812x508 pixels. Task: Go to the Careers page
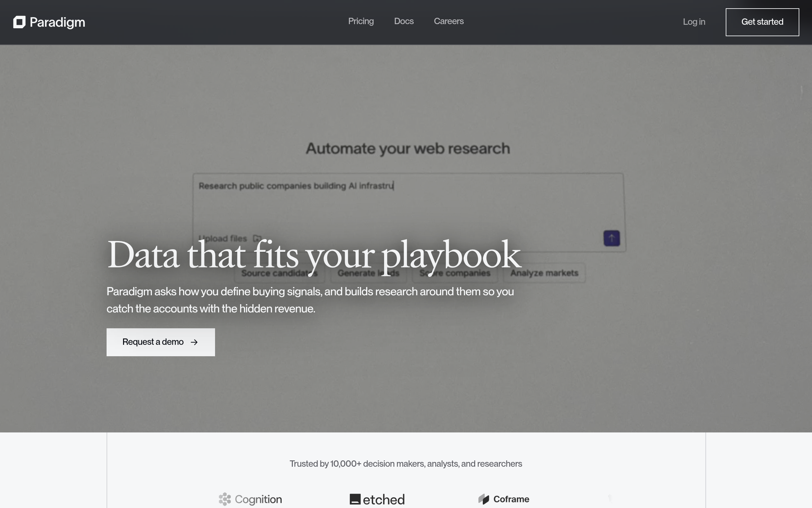[x=449, y=21]
